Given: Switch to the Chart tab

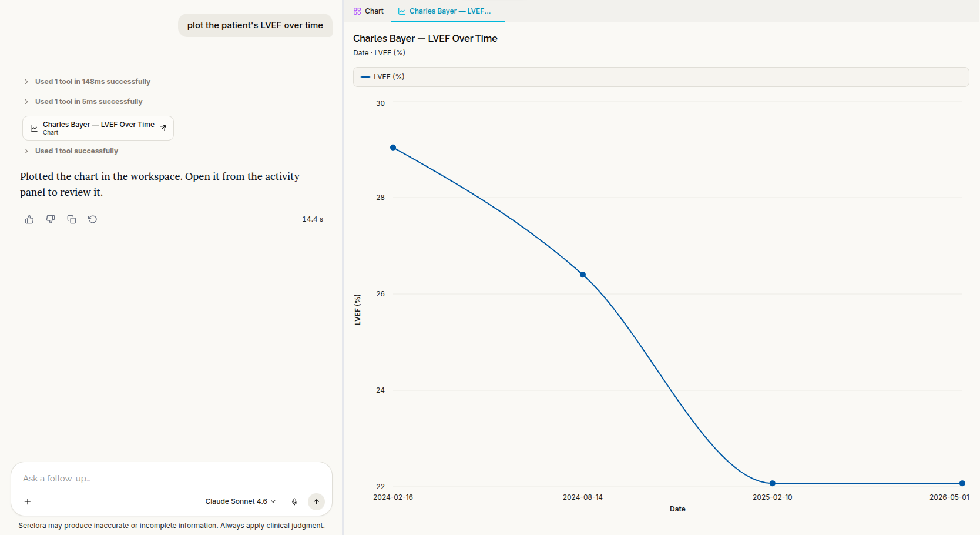Looking at the screenshot, I should 369,11.
